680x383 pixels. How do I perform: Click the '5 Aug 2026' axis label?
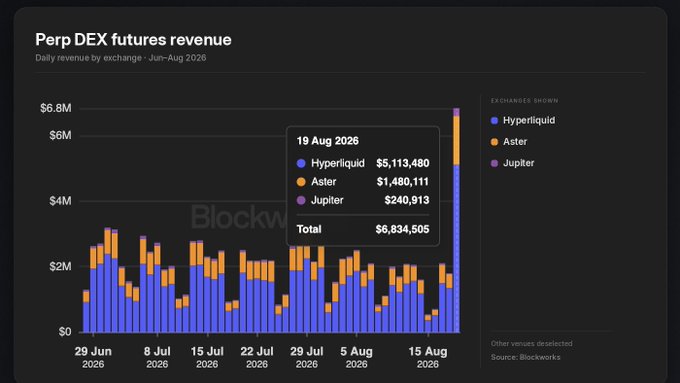356,357
